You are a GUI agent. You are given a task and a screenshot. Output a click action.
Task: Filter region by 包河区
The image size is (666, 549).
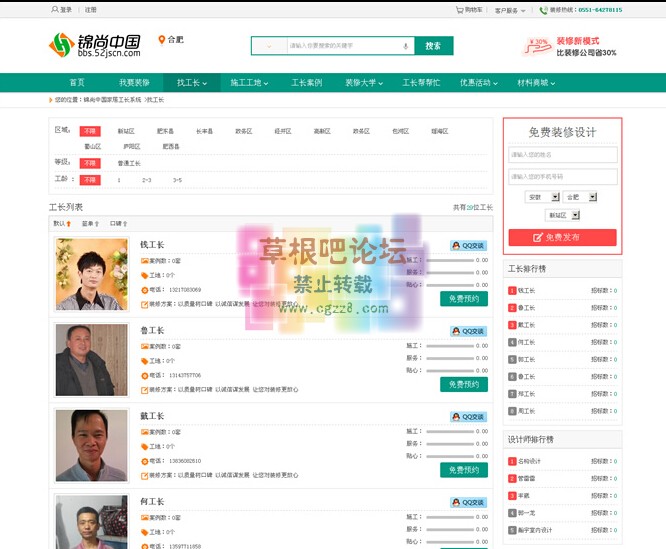click(x=401, y=132)
